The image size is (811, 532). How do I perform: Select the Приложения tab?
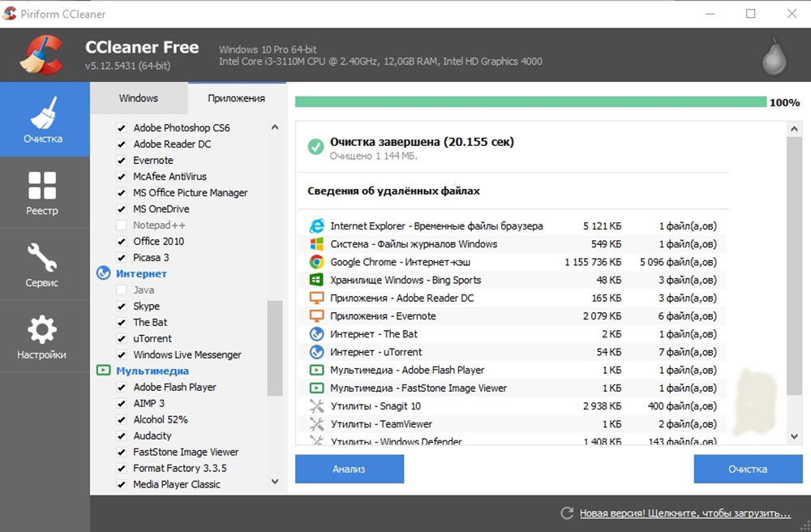(x=236, y=98)
